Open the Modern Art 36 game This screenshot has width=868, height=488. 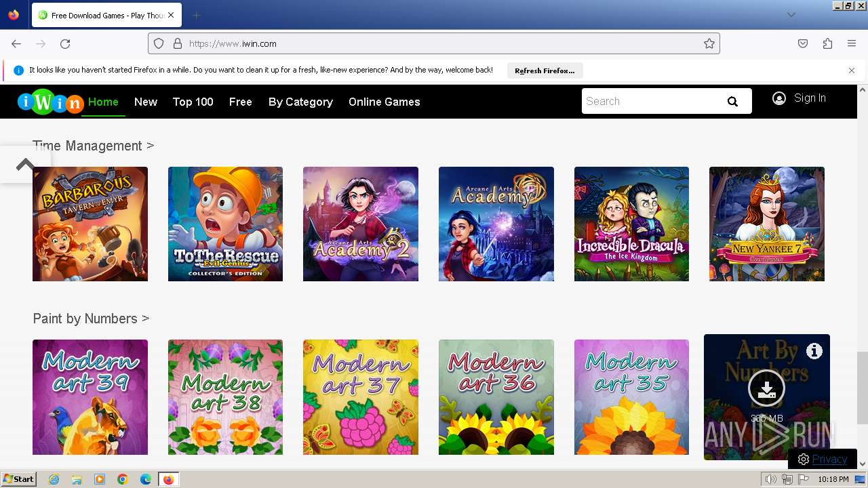pyautogui.click(x=496, y=397)
